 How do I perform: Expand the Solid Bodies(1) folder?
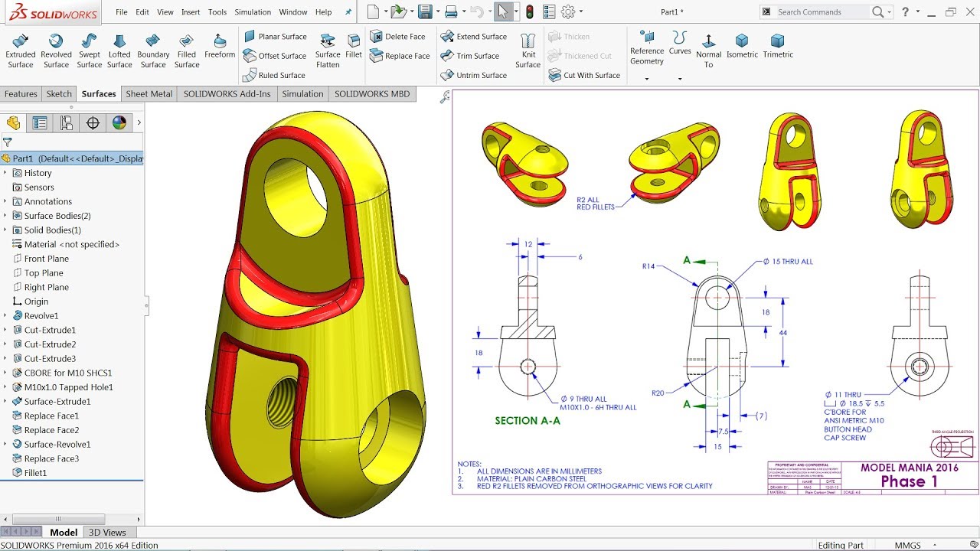click(5, 230)
